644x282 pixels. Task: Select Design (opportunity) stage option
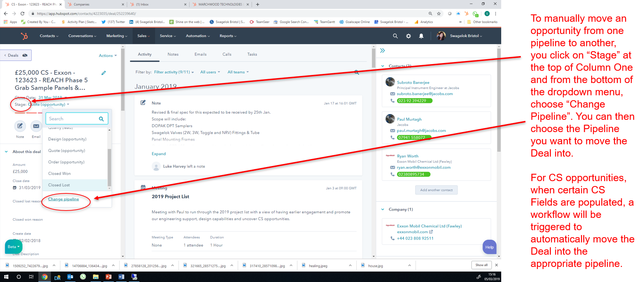75,139
